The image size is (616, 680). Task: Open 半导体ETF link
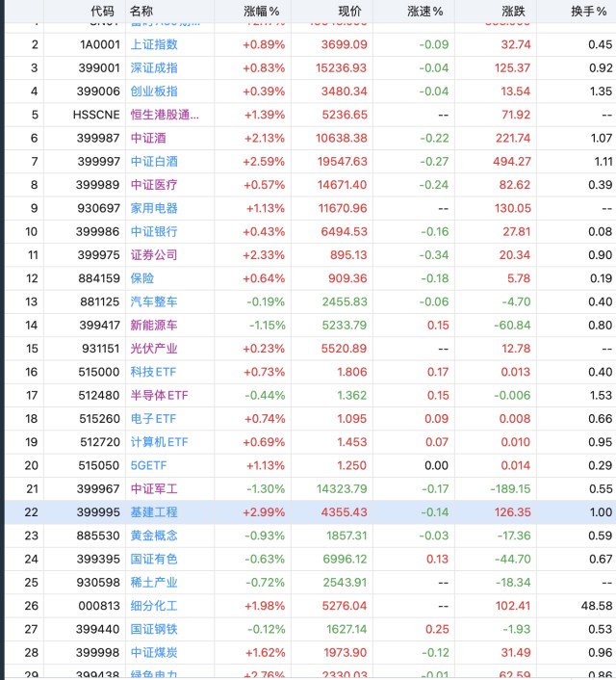tap(159, 396)
